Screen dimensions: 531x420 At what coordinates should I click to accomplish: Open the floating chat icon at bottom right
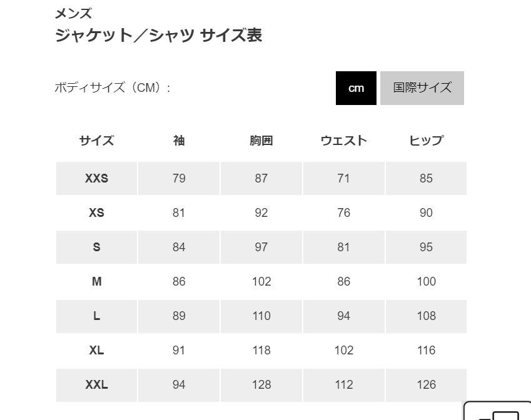click(497, 411)
